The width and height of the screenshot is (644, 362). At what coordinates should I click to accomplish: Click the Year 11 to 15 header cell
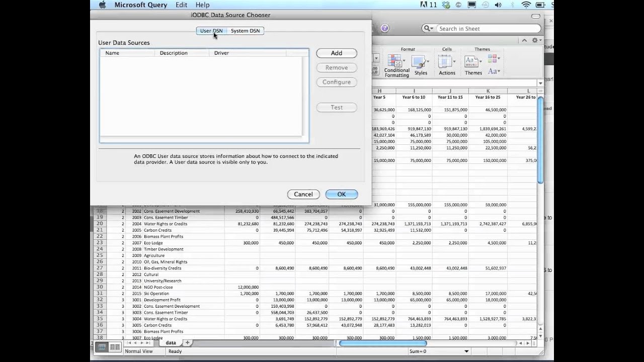(x=450, y=97)
